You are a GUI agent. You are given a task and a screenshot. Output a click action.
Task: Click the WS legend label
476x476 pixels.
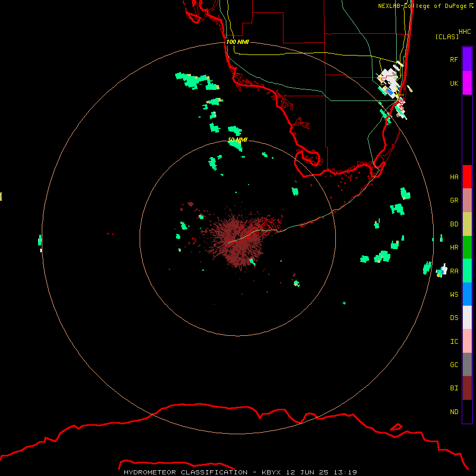(454, 294)
